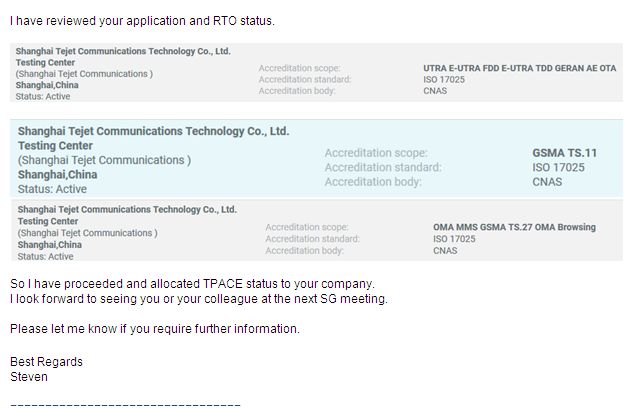Click the company name in the UTRA scope card
The image size is (633, 408).
click(123, 51)
